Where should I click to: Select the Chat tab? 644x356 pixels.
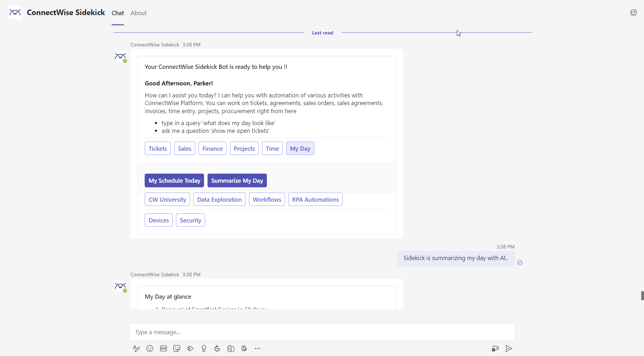click(x=118, y=13)
